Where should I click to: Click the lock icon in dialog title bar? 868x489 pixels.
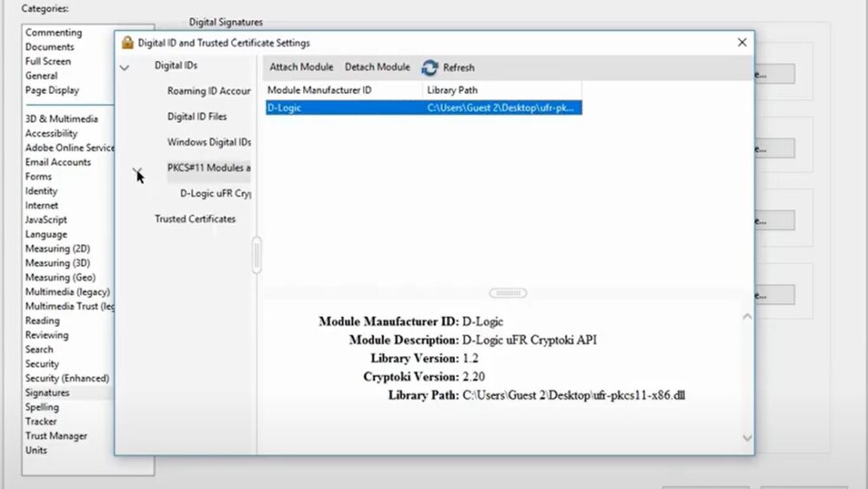[x=128, y=43]
